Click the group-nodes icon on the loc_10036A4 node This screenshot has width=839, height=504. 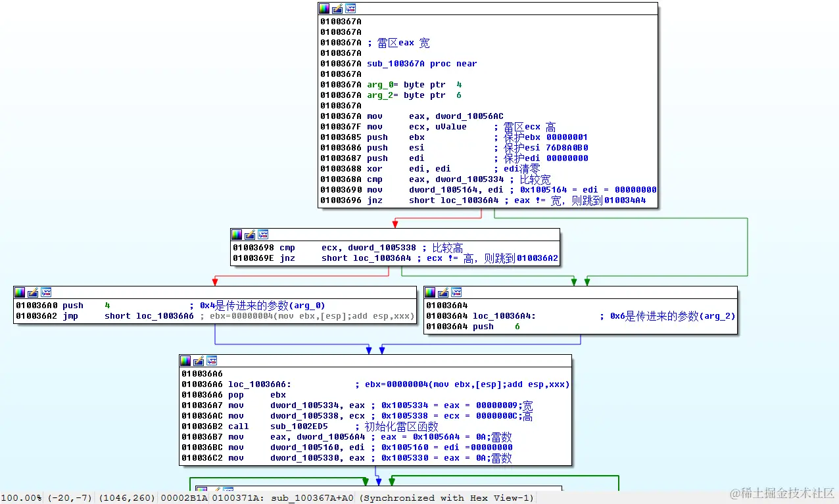[x=456, y=292]
